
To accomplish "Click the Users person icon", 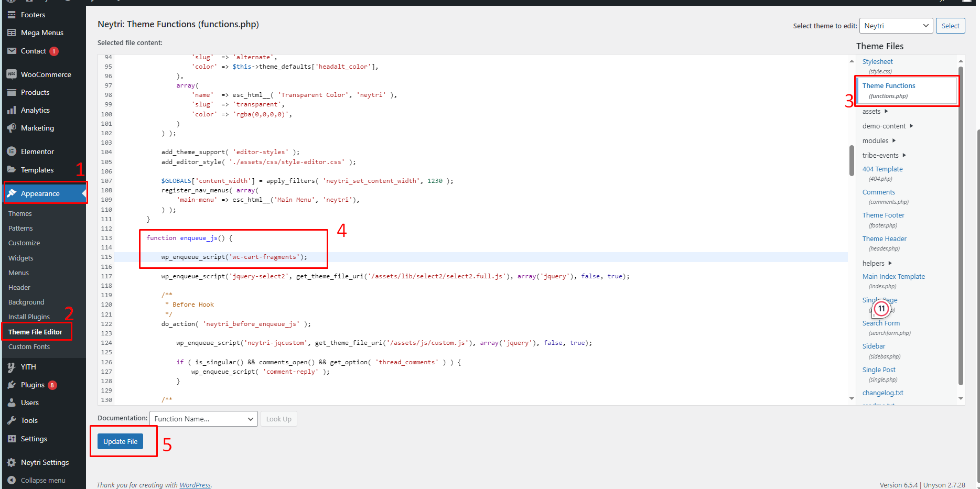I will click(x=12, y=403).
